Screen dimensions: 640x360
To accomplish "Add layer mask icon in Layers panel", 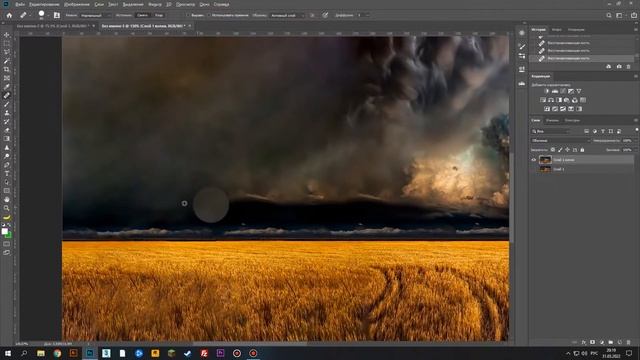I will point(593,342).
